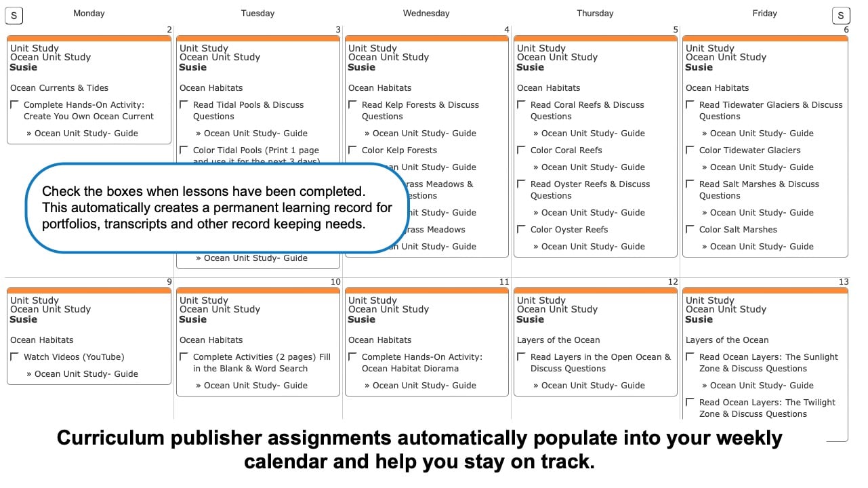The height and width of the screenshot is (488, 868).
Task: Select the Wednesday column header
Action: 426,13
